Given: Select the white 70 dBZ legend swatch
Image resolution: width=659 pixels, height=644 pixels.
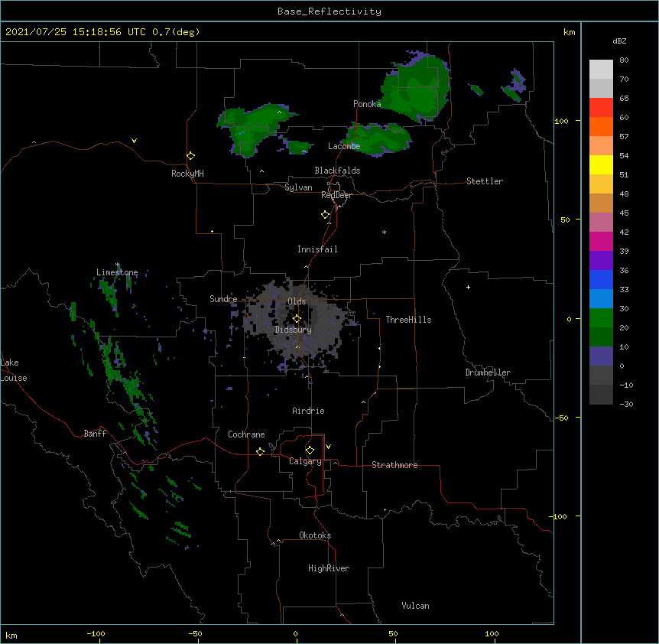Looking at the screenshot, I should point(601,70).
